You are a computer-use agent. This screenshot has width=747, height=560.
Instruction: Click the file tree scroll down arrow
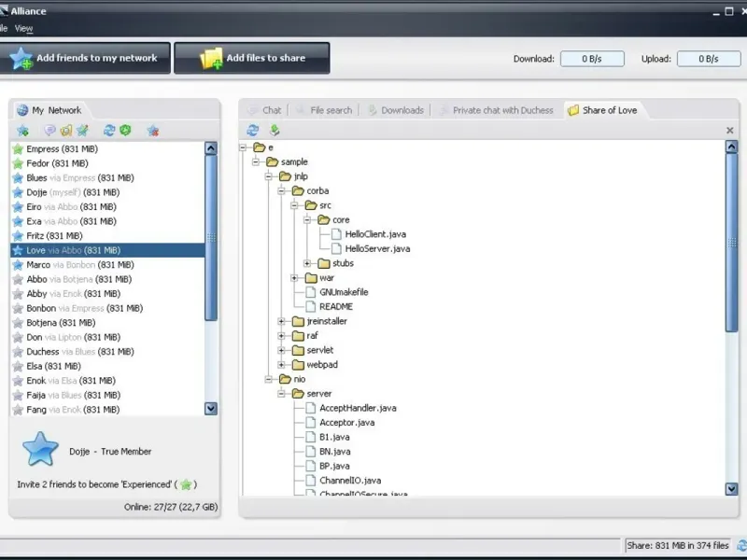(731, 488)
